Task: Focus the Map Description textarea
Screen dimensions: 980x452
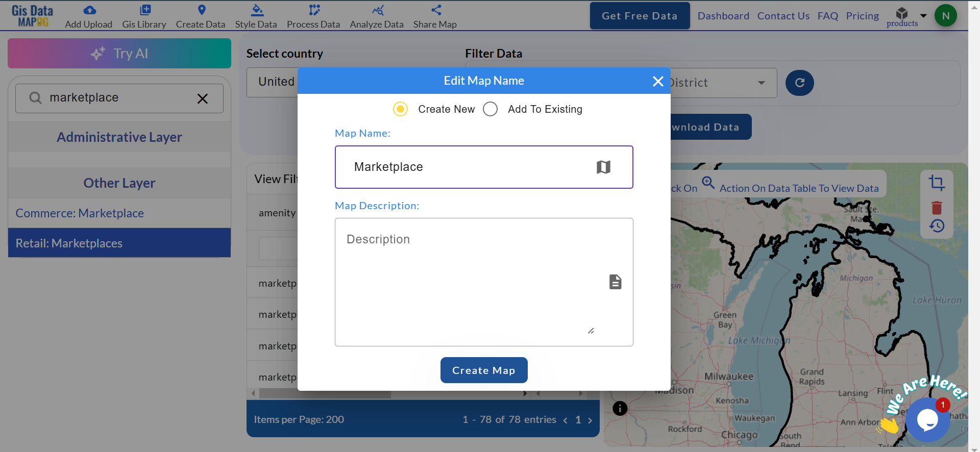Action: 484,282
